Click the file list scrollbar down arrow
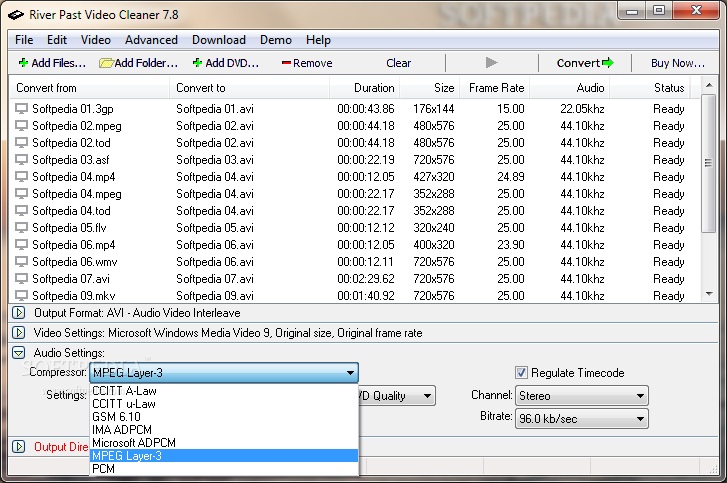The image size is (727, 483). [x=708, y=294]
